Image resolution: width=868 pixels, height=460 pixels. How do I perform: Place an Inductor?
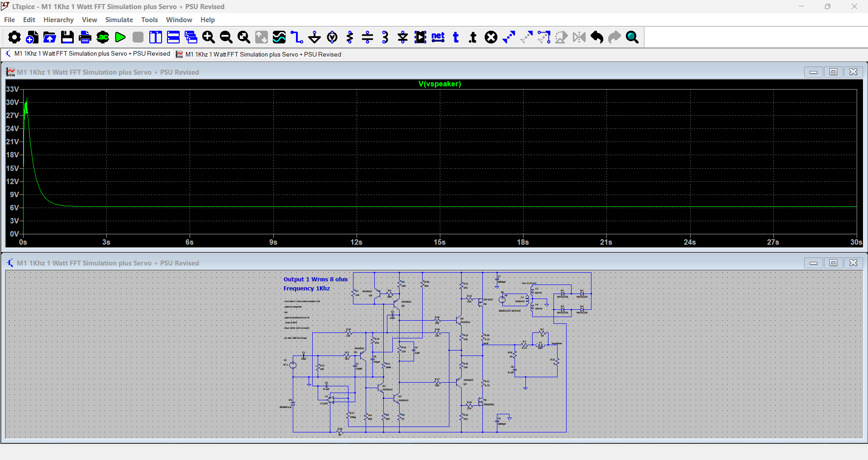tap(385, 37)
